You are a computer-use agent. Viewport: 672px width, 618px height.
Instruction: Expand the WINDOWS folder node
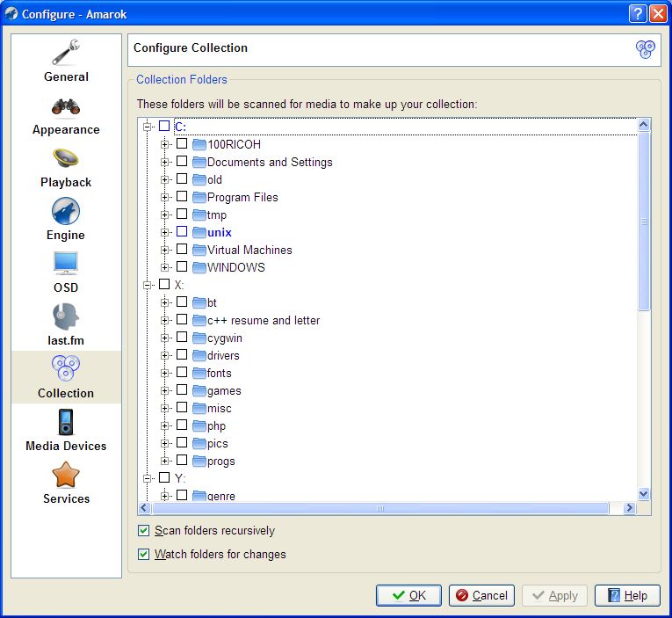[x=165, y=267]
